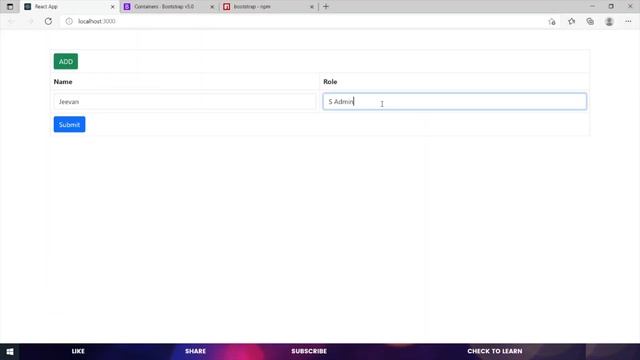640x360 pixels.
Task: Click the LIKE label in banner
Action: coord(78,351)
